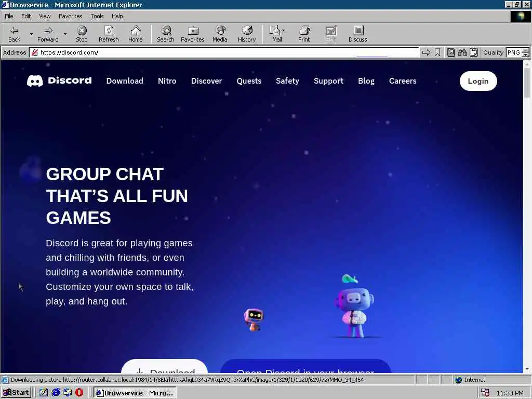Click the Start button on the taskbar

[x=16, y=393]
